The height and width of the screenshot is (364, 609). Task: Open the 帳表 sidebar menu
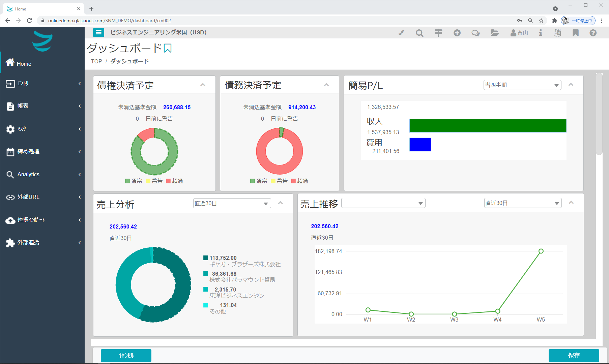click(x=42, y=106)
